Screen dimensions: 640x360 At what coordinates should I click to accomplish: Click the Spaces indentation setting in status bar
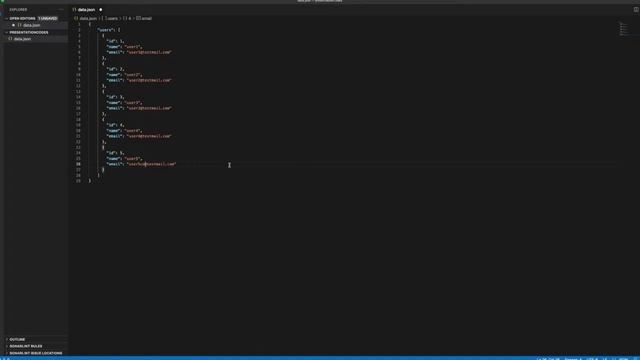click(573, 359)
